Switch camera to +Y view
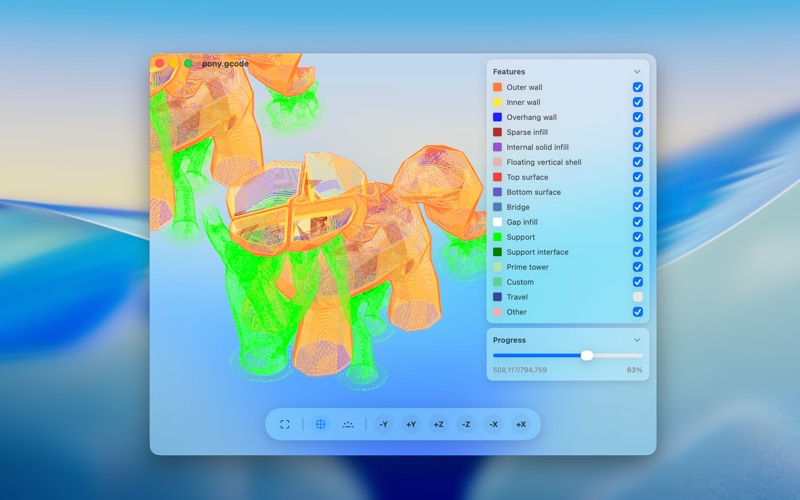 tap(411, 424)
